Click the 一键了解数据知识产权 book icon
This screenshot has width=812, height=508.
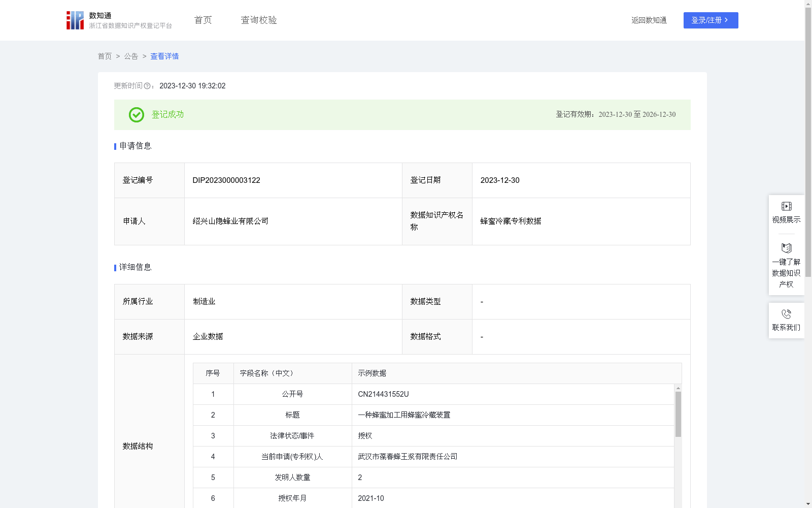pos(787,248)
